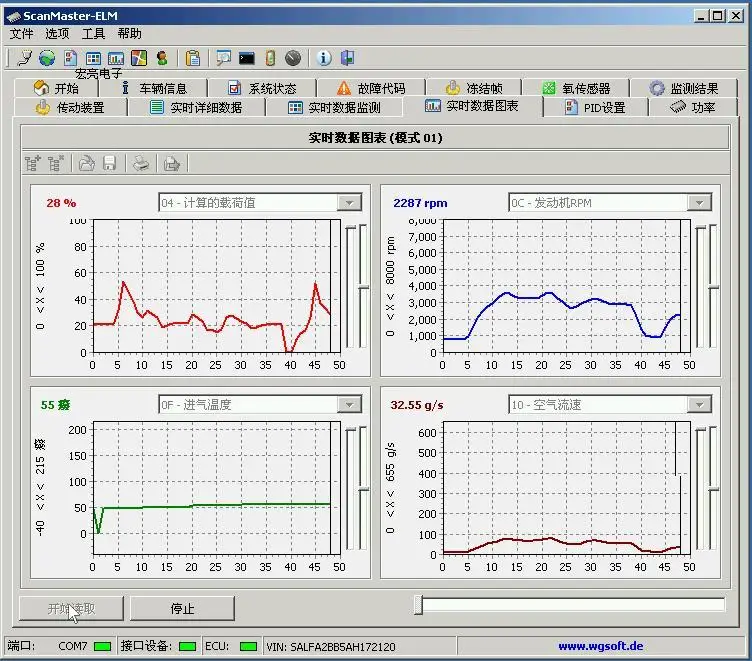Click the green ECU status indicator
The height and width of the screenshot is (661, 752).
coord(248,647)
